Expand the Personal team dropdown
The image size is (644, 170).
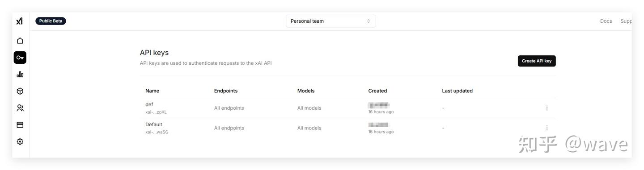(x=331, y=21)
